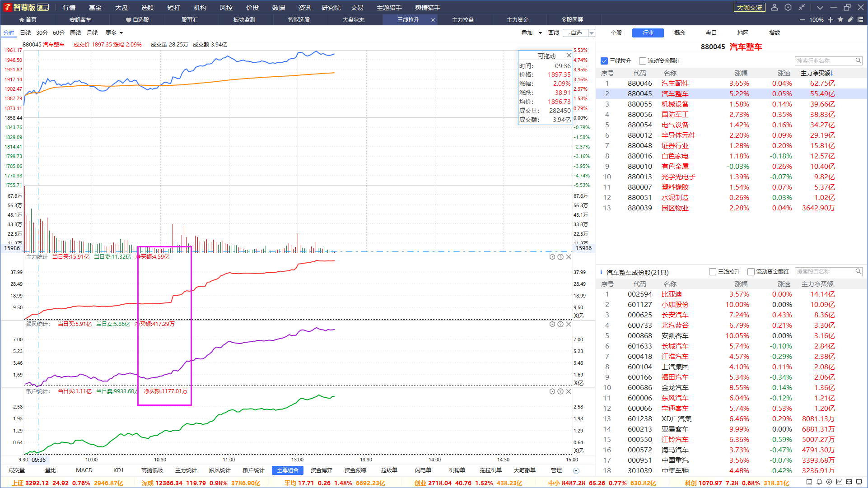
Task: Open the chat message icon in status bar
Action: pyautogui.click(x=849, y=482)
